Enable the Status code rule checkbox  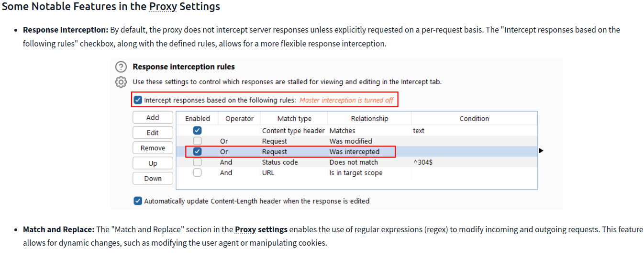tap(198, 162)
